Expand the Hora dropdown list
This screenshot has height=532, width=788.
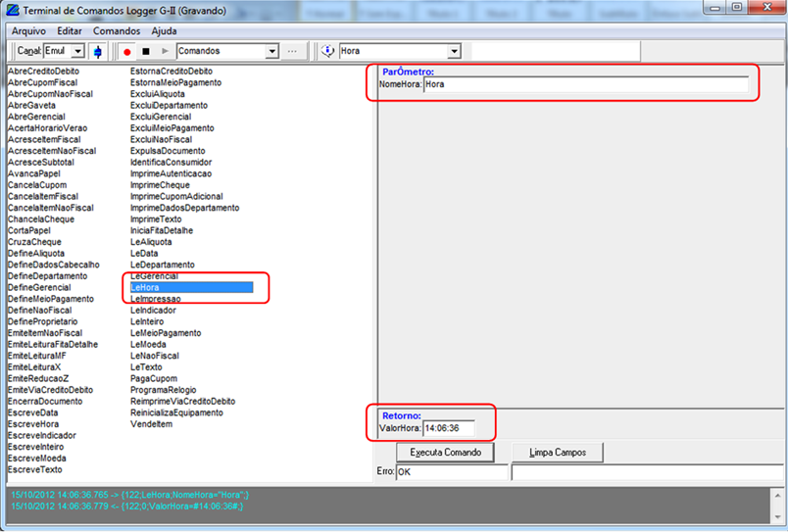(x=454, y=51)
